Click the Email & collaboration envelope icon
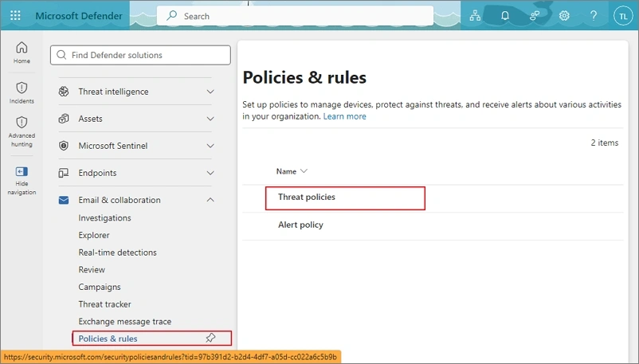This screenshot has width=639, height=364. tap(64, 200)
